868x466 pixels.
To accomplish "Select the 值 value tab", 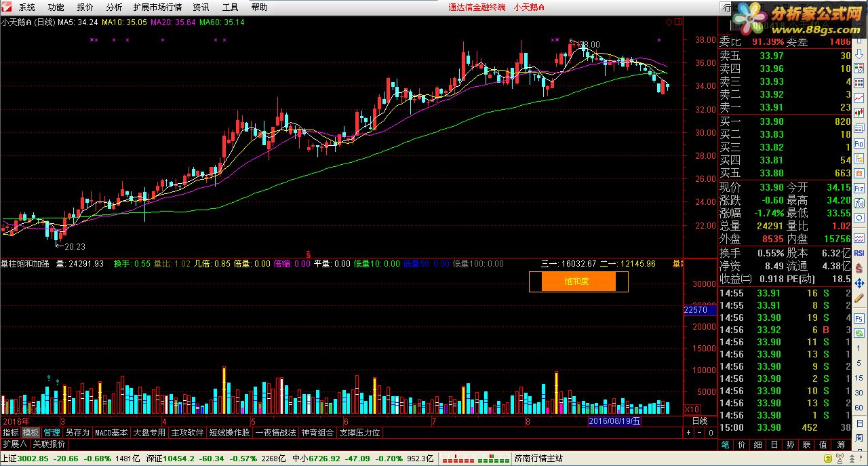I will coord(823,445).
